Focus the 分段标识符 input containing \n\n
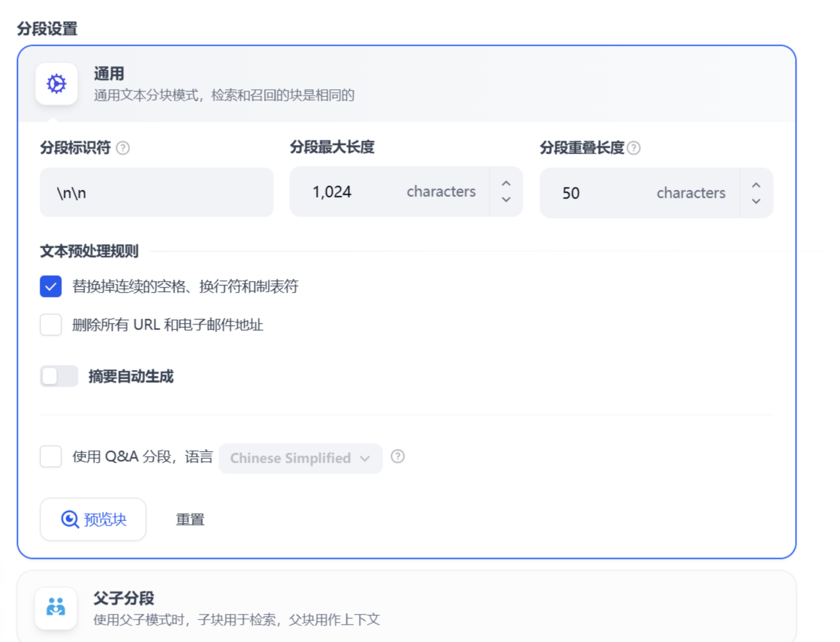Screen dimensions: 840x642 [157, 192]
